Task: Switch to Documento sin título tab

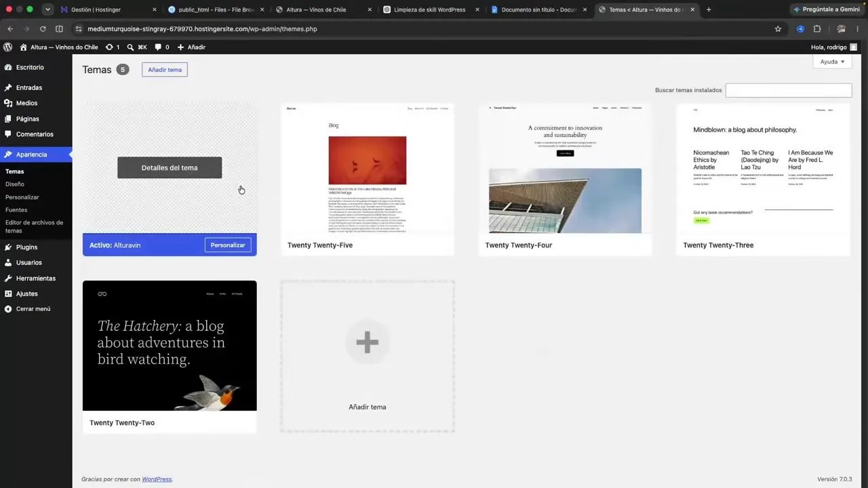Action: point(538,9)
